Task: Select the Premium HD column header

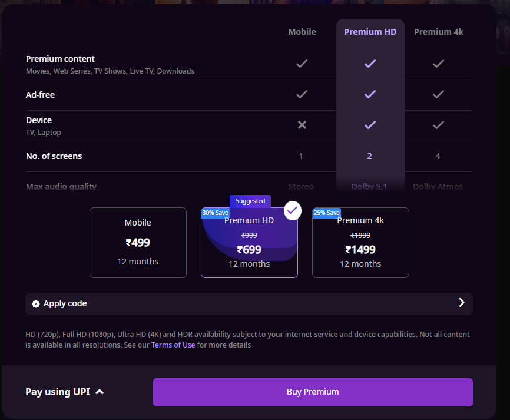Action: [370, 32]
